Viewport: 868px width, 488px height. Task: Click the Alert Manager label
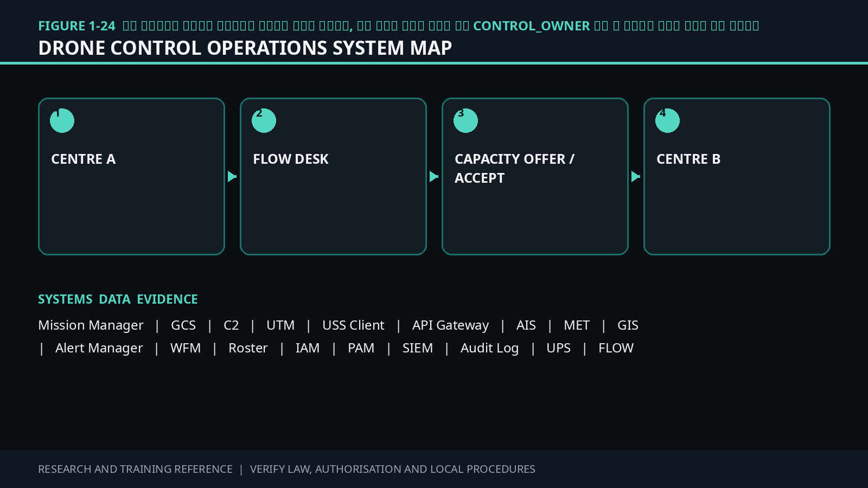pos(99,348)
